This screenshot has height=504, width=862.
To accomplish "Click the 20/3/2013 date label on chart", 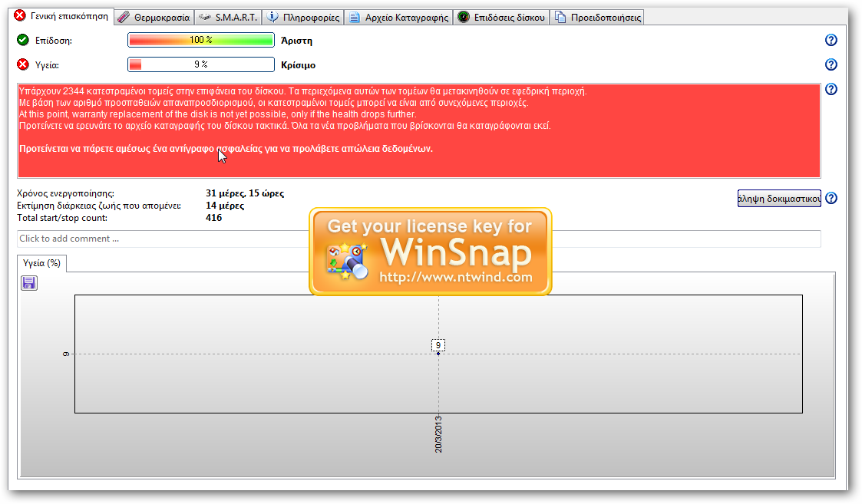I will tap(438, 434).
